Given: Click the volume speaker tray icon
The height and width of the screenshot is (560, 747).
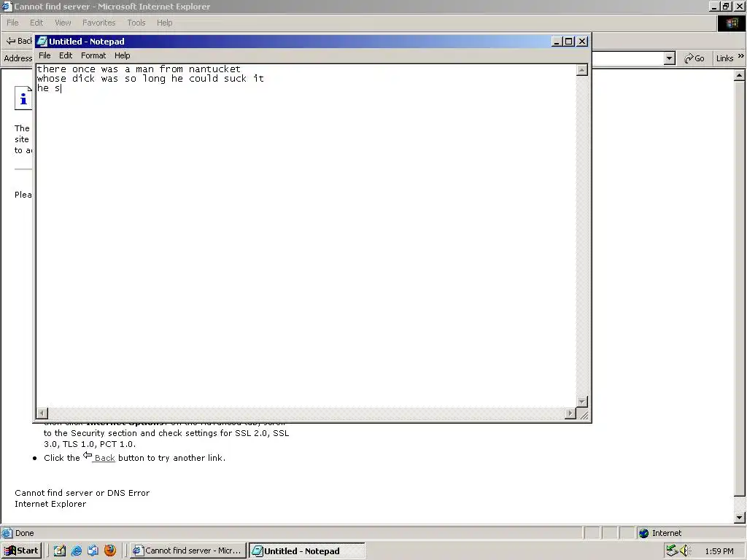Looking at the screenshot, I should click(x=685, y=551).
